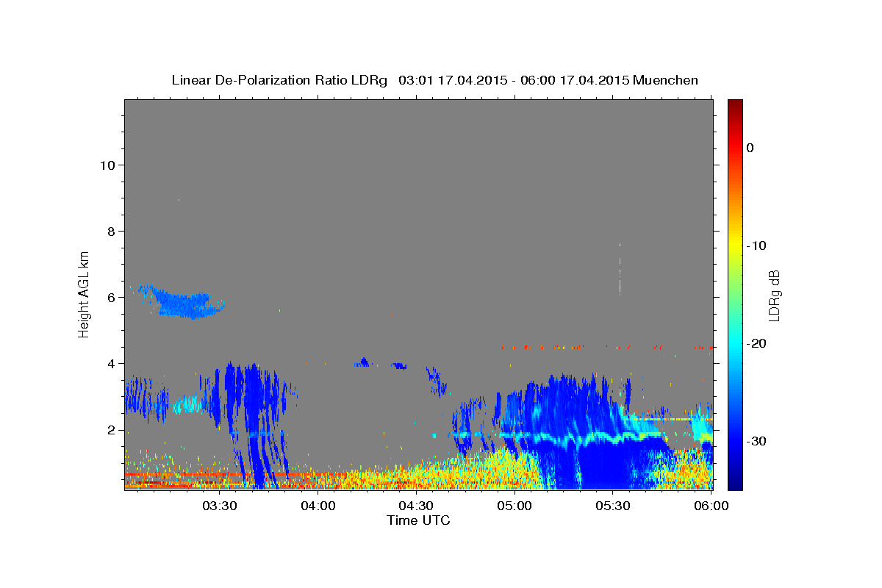
Task: Click the colorbar label '-30'
Action: [757, 441]
